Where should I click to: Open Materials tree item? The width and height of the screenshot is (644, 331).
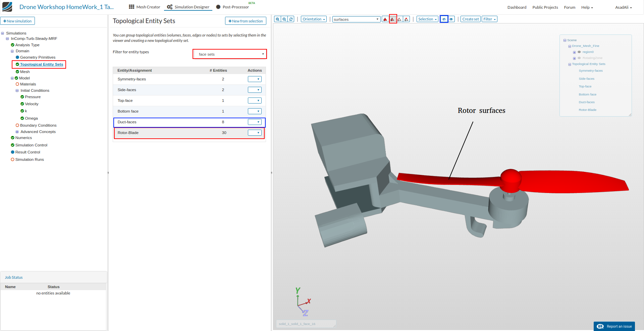coord(28,84)
